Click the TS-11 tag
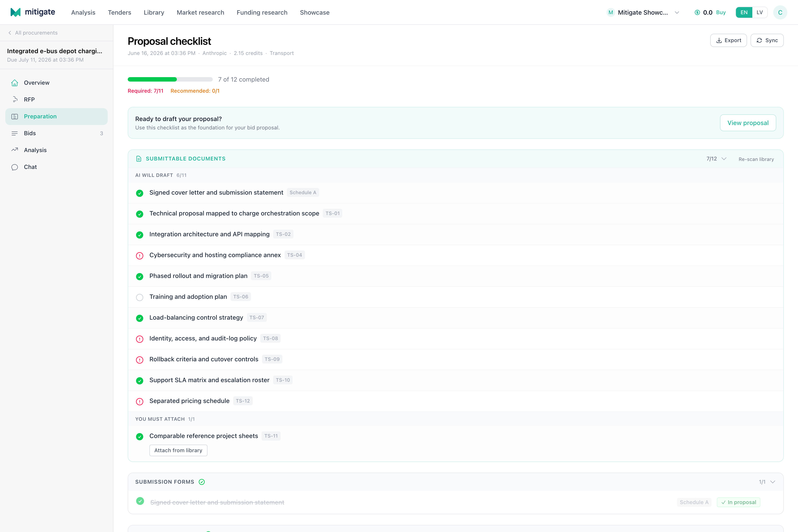 [271, 436]
